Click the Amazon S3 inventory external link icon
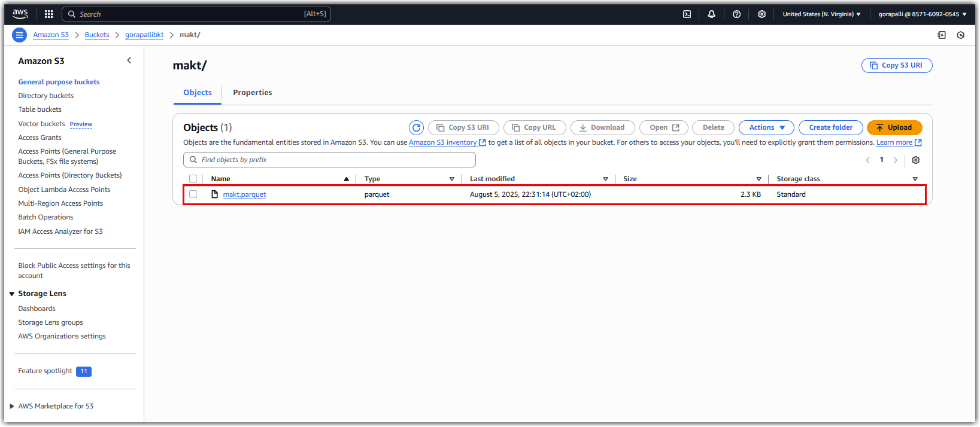 tap(483, 142)
